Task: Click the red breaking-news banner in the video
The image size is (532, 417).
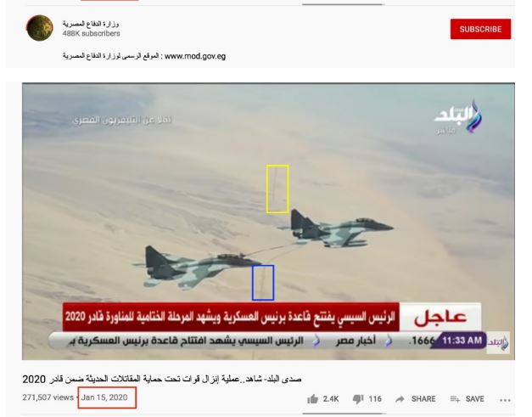Action: pyautogui.click(x=231, y=317)
